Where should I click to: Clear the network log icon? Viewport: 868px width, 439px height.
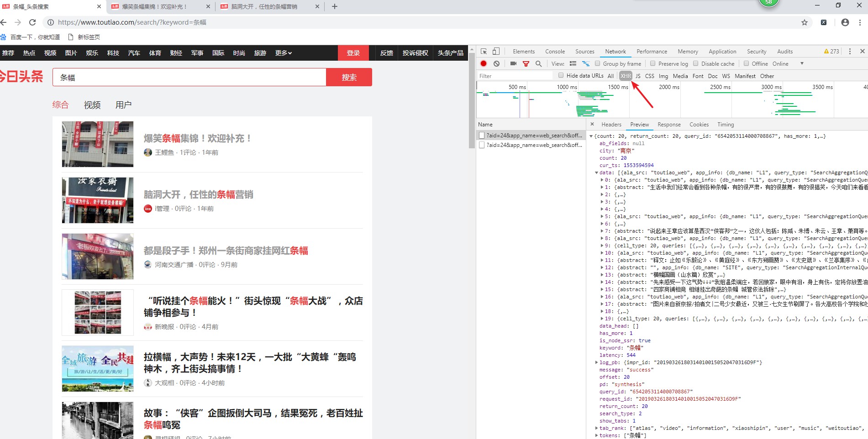coord(496,63)
